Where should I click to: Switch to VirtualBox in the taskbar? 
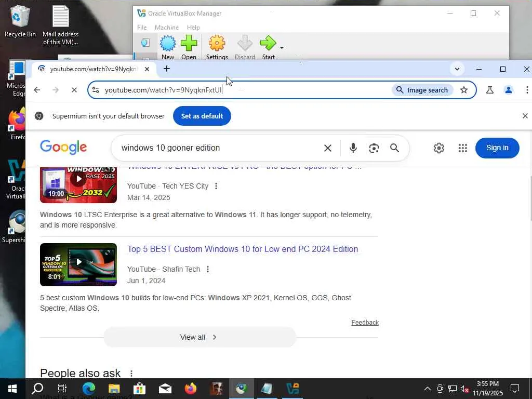(292, 389)
